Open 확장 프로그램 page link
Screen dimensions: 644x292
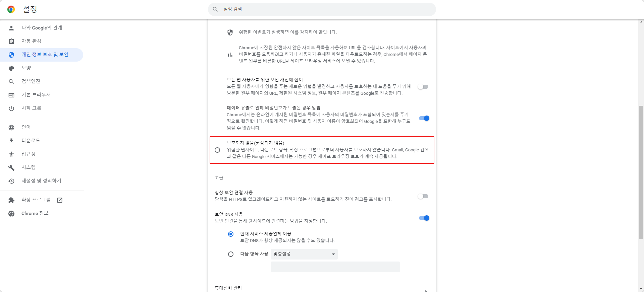coord(42,200)
